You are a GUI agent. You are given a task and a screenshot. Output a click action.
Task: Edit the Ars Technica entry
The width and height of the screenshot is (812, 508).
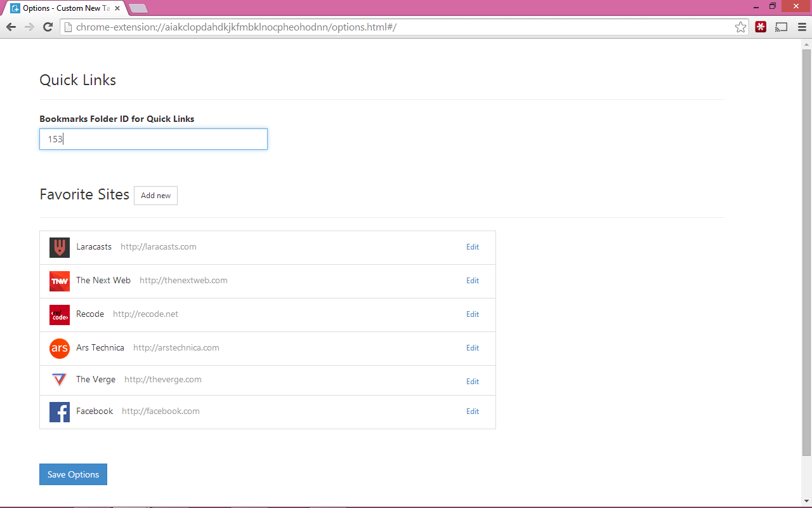tap(473, 348)
